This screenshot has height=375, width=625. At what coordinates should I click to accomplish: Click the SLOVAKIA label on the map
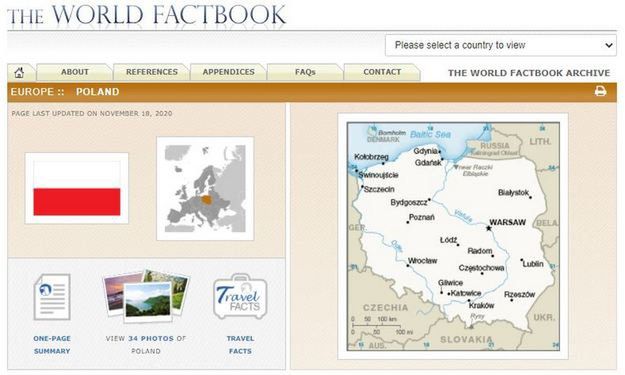click(x=466, y=340)
